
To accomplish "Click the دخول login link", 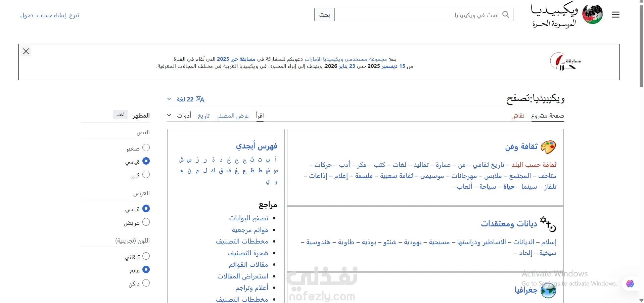I will pyautogui.click(x=27, y=15).
